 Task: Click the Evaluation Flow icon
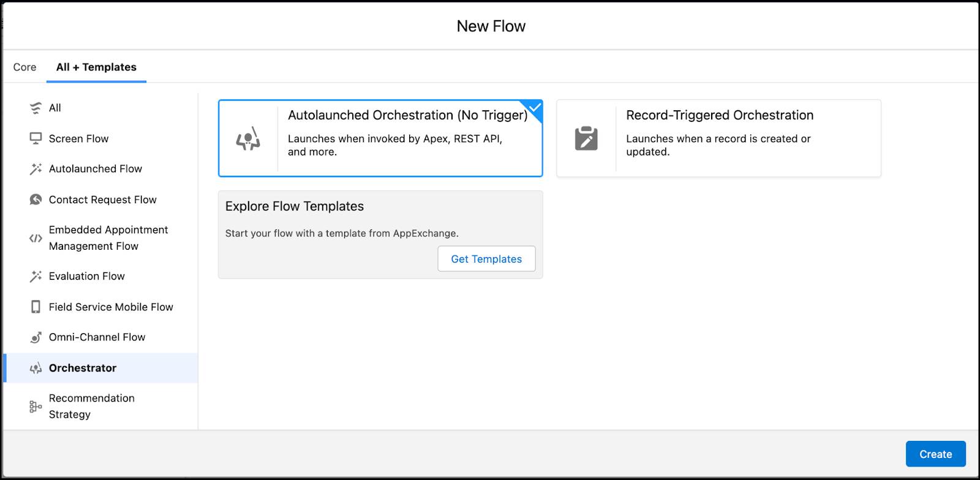[35, 276]
